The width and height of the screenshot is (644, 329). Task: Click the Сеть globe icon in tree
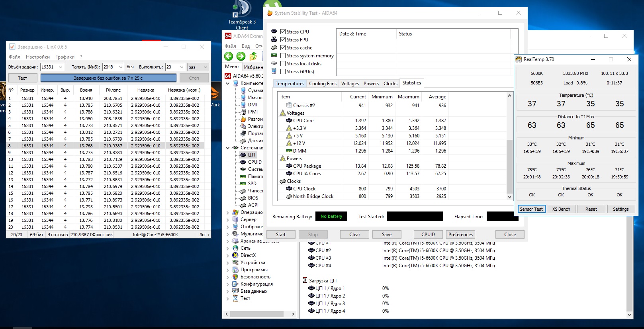(235, 248)
